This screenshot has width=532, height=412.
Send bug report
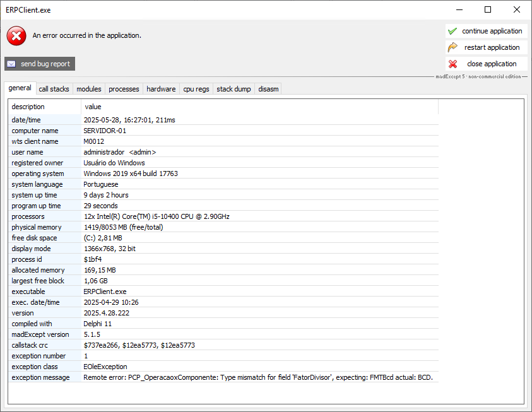pyautogui.click(x=40, y=64)
